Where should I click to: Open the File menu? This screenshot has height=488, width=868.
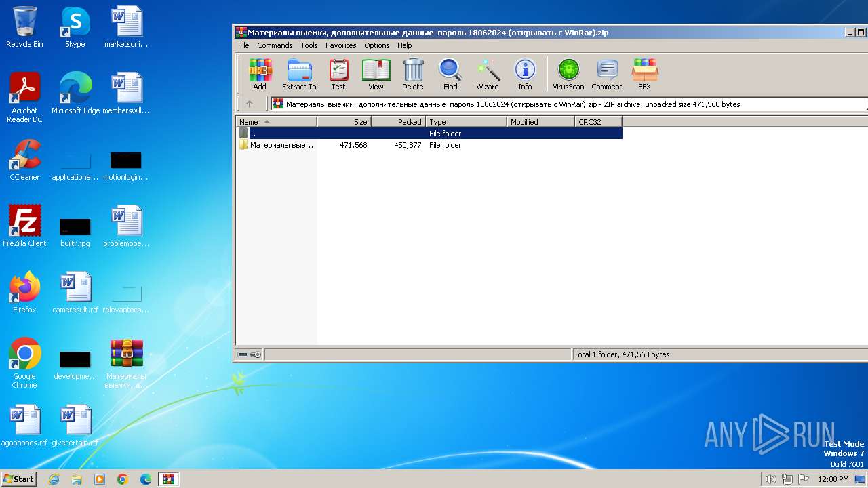click(243, 45)
